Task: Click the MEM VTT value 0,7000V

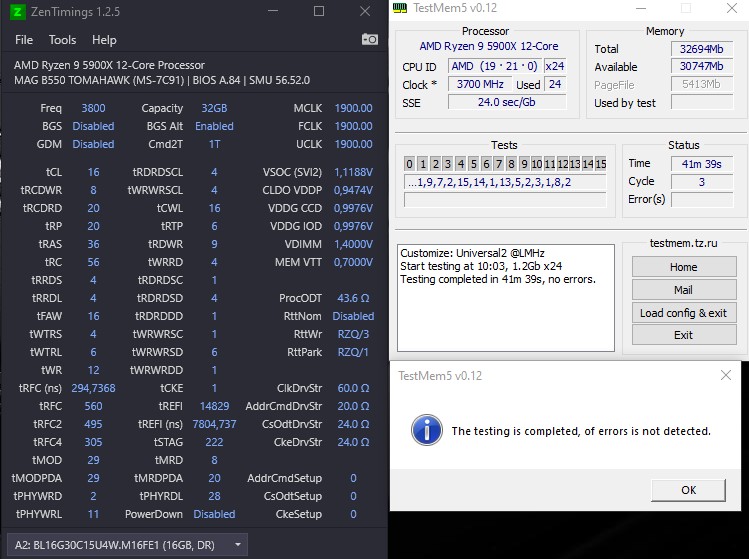Action: coord(353,262)
